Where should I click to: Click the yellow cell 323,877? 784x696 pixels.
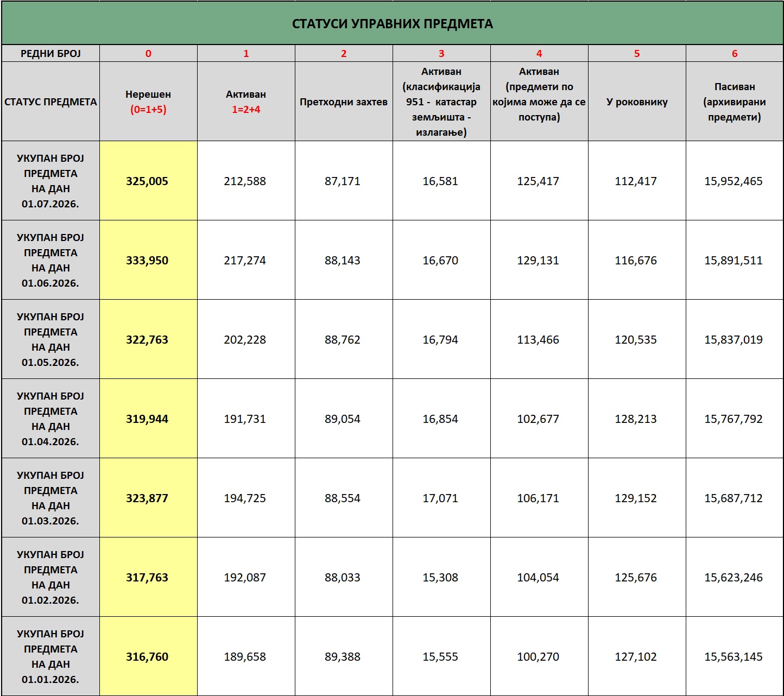pos(148,498)
